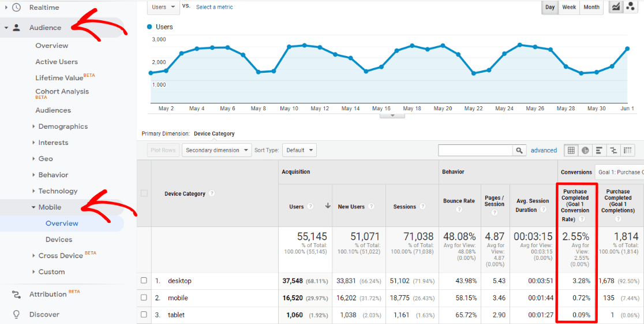
Task: Check the desktop row checkbox
Action: coord(144,281)
